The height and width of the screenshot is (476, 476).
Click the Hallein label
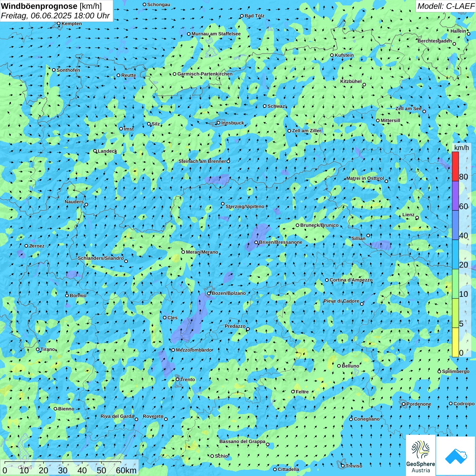458,31
